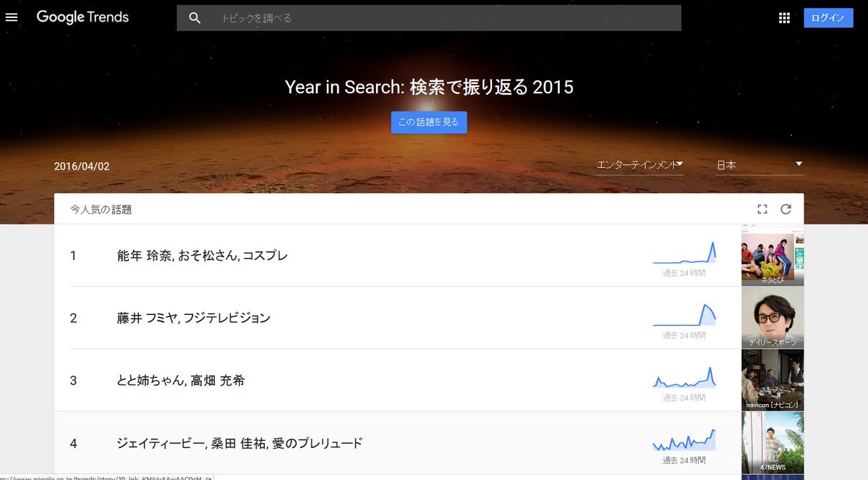The image size is (868, 480).
Task: Open story ジェイティービー, 桑田 佳祐, 愛のプレリュード
Action: 239,442
